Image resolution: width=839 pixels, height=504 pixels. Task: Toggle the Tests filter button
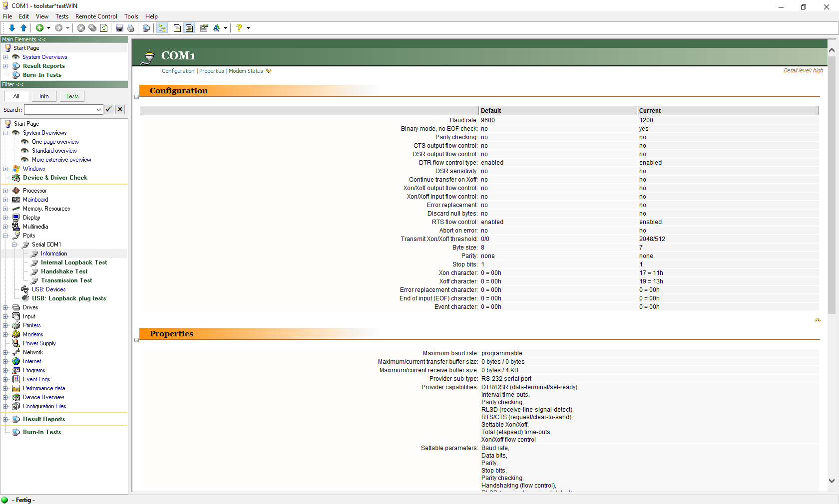[x=72, y=96]
